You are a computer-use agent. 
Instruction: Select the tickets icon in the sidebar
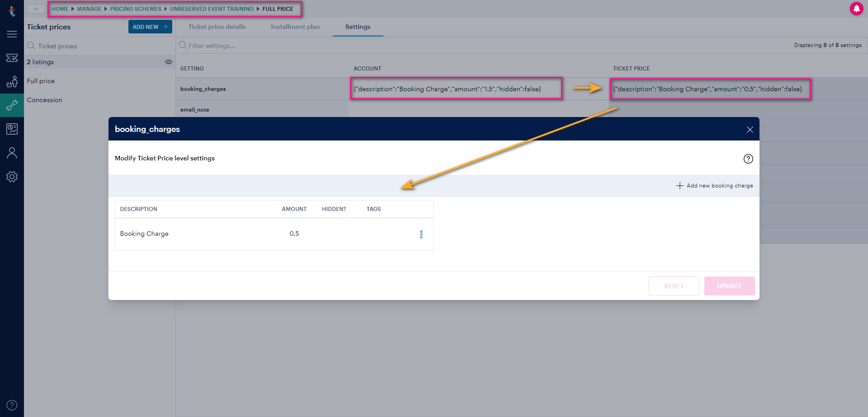[12, 58]
